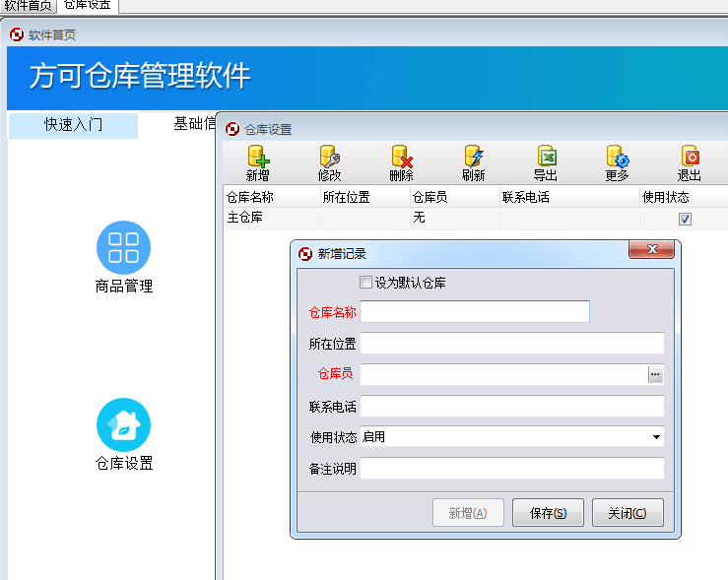Focus the 联系电话 input field
The height and width of the screenshot is (580, 728).
(x=511, y=407)
